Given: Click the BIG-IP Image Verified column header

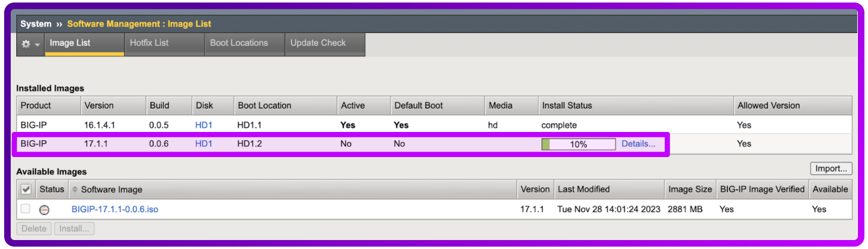Looking at the screenshot, I should tap(762, 189).
